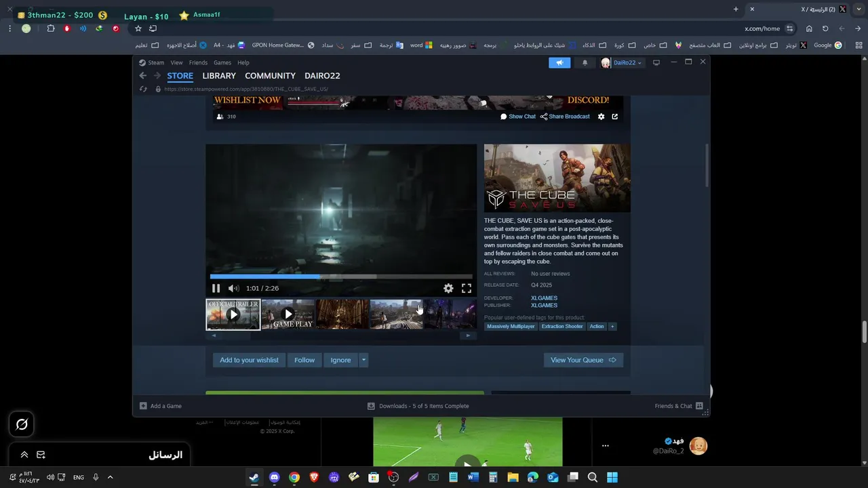Select the Action tag
The image size is (868, 488).
[x=597, y=327]
